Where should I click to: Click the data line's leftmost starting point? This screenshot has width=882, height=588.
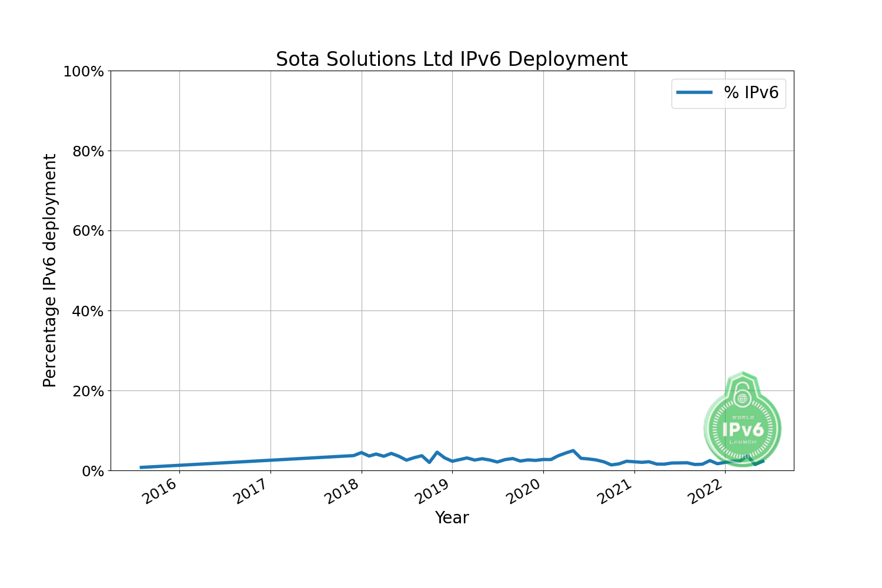pos(141,467)
